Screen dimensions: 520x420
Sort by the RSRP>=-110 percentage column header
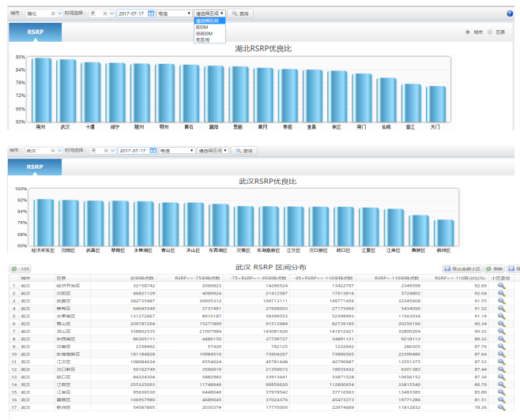pyautogui.click(x=455, y=278)
